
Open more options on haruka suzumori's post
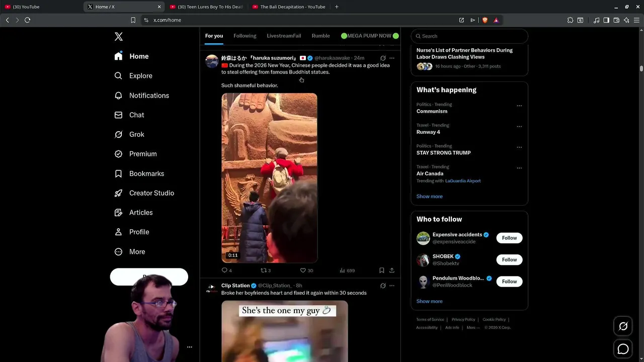[392, 58]
